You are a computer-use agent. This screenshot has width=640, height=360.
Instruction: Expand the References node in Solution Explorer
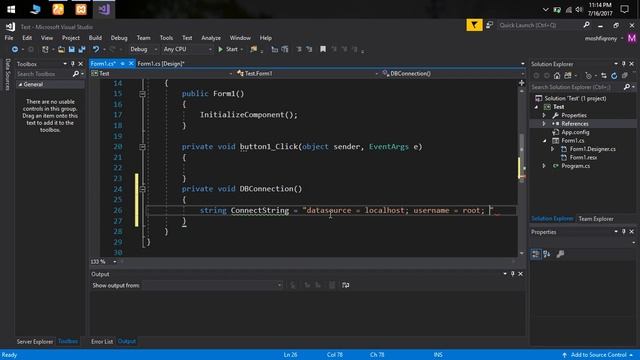click(544, 124)
